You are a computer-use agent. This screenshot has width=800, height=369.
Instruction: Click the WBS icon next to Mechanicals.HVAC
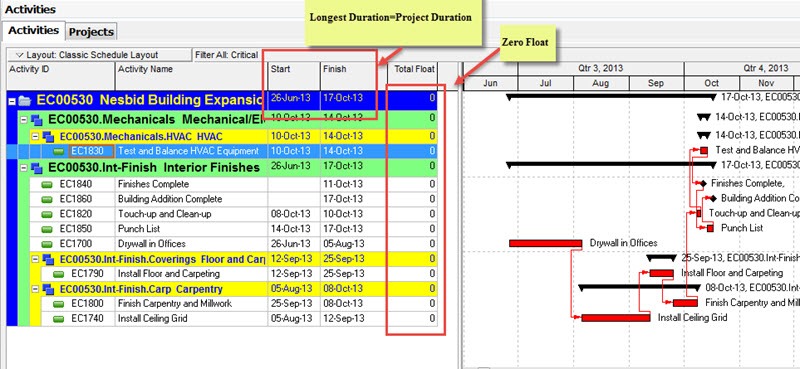tap(48, 136)
